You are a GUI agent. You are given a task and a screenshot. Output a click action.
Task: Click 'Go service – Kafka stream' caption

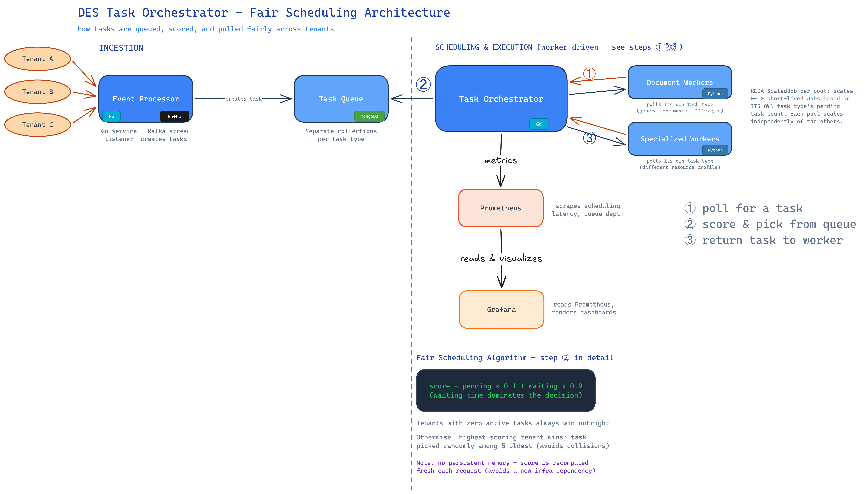pyautogui.click(x=146, y=135)
